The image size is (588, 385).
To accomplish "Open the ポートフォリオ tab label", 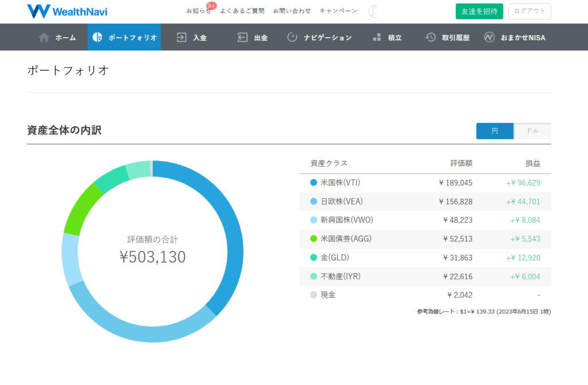I will click(x=133, y=37).
